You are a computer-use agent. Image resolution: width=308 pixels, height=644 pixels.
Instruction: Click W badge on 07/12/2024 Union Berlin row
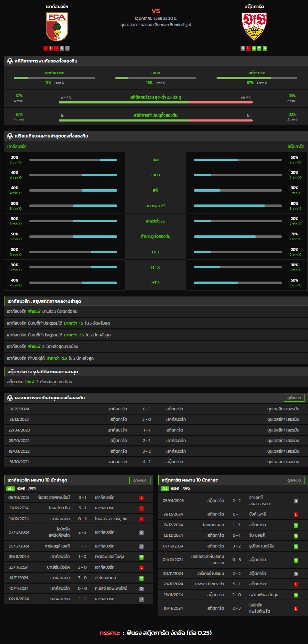coord(296,546)
